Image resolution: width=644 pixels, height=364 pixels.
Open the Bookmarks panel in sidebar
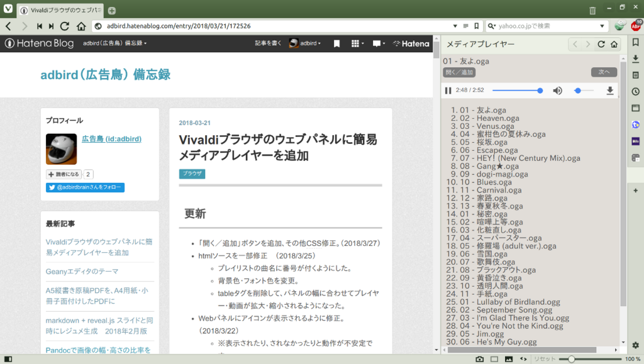pyautogui.click(x=635, y=42)
